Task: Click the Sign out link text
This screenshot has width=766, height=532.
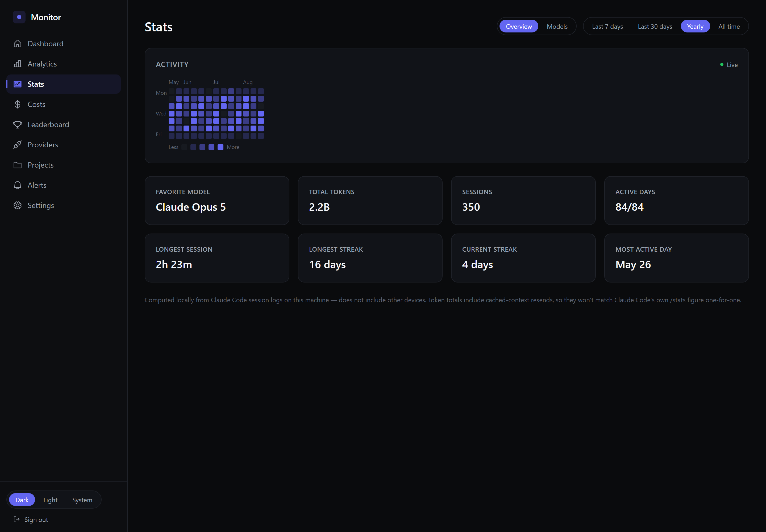Action: pos(36,519)
